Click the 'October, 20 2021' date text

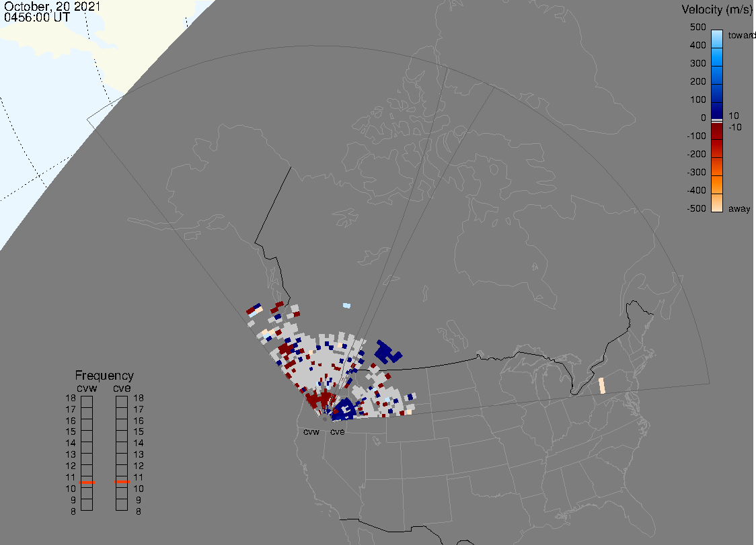52,7
